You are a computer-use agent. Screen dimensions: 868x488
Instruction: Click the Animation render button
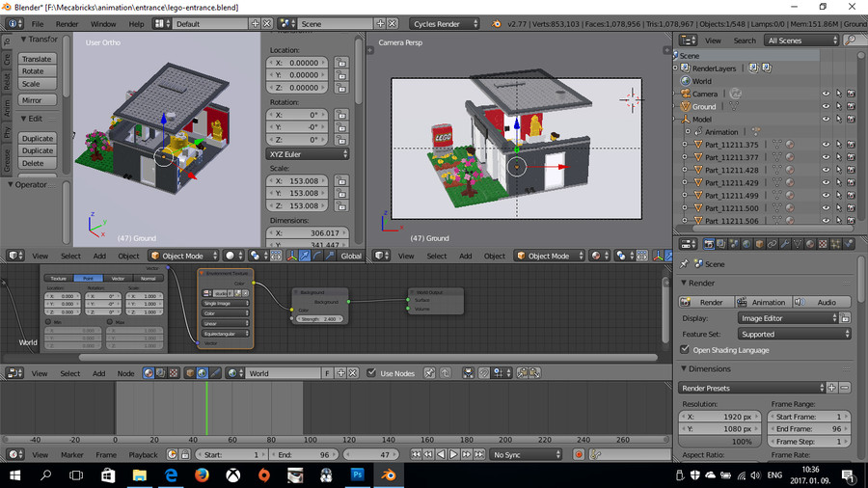763,302
